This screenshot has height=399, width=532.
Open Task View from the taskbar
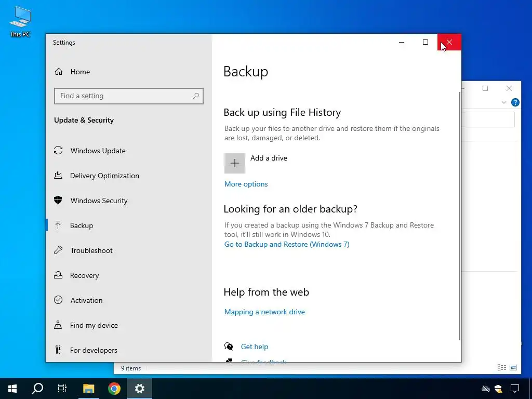(62, 389)
